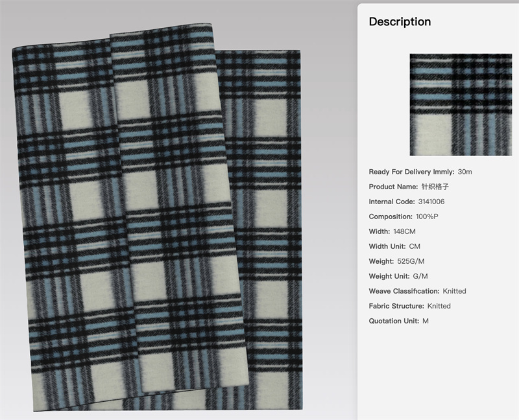Click the Width Unit CM value
Viewport: 519px width, 420px height.
415,246
